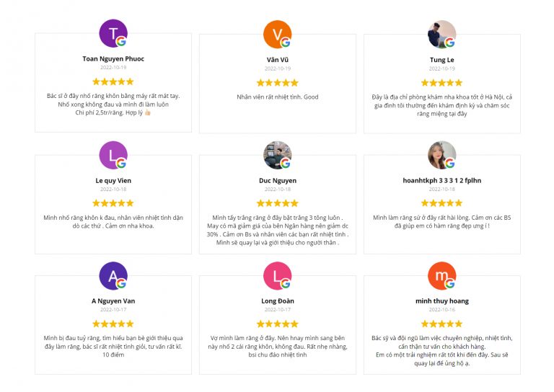The image size is (554, 392).
Task: Click Toan Nguyen Phuoc's purple T avatar
Action: (x=113, y=33)
